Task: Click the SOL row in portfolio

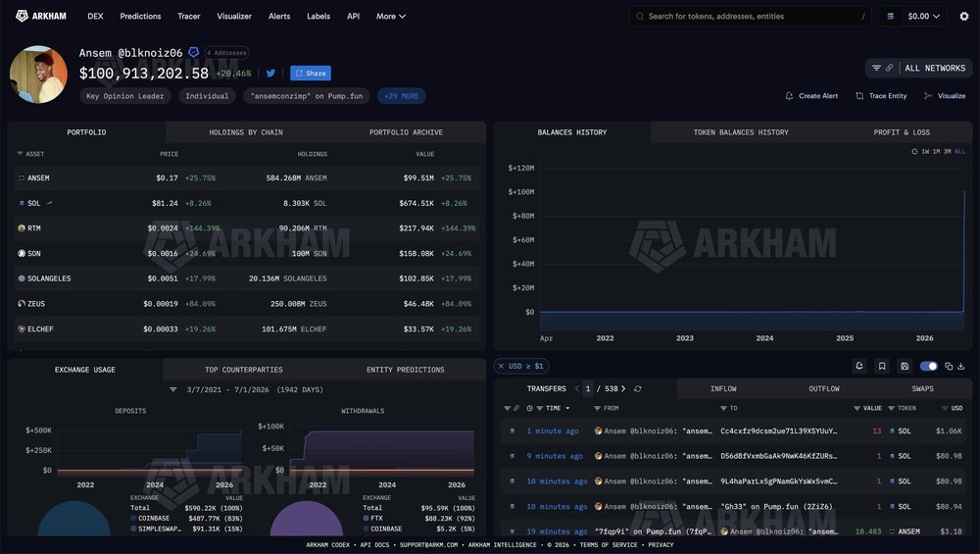Action: point(247,203)
